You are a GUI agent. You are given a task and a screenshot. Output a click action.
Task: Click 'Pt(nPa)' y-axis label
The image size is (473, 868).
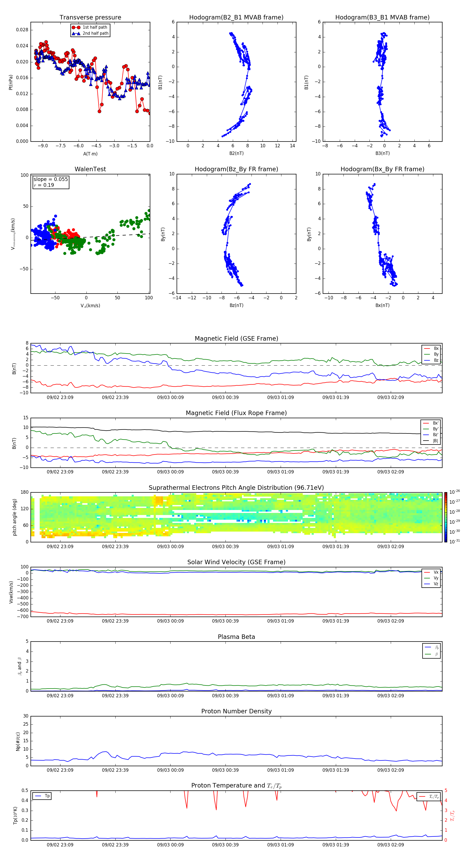(x=11, y=82)
